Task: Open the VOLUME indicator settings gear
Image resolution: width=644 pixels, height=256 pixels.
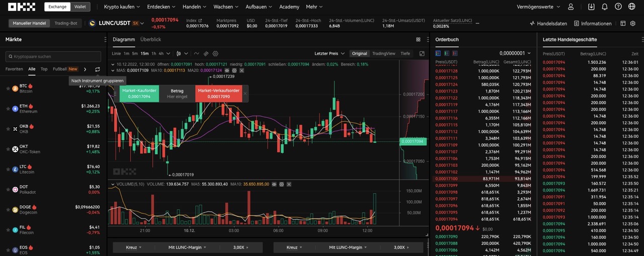Action: point(282,184)
